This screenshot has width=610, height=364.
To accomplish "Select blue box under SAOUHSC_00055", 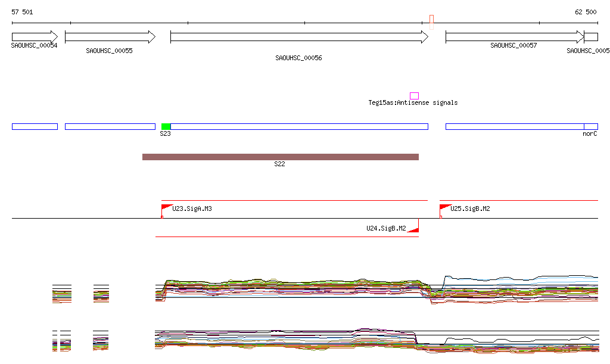I will coord(110,126).
